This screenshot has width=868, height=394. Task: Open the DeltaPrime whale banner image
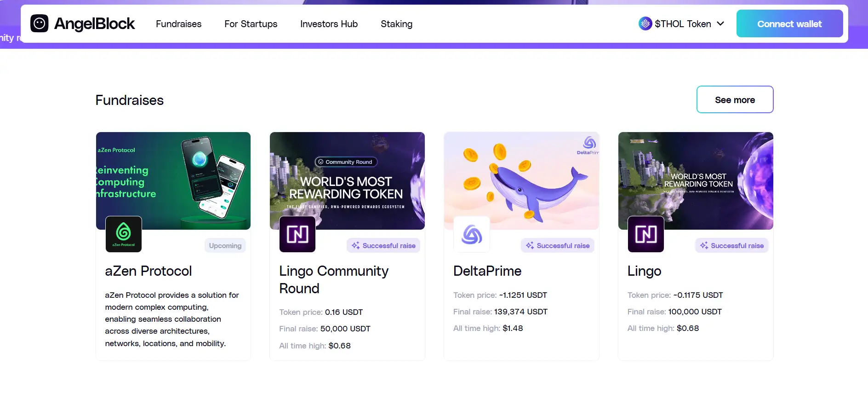pos(521,180)
